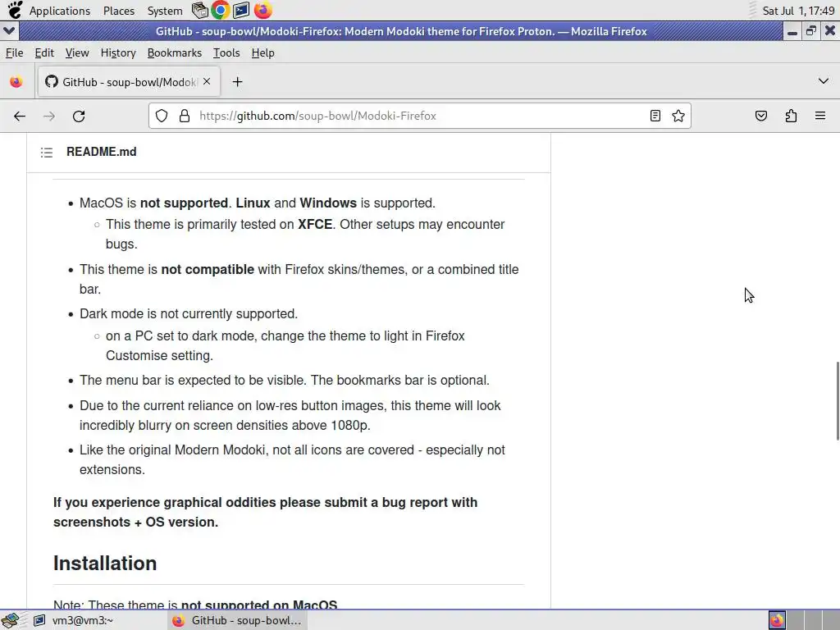Switch to vm3@vm3:~ terminal in taskbar

point(74,620)
